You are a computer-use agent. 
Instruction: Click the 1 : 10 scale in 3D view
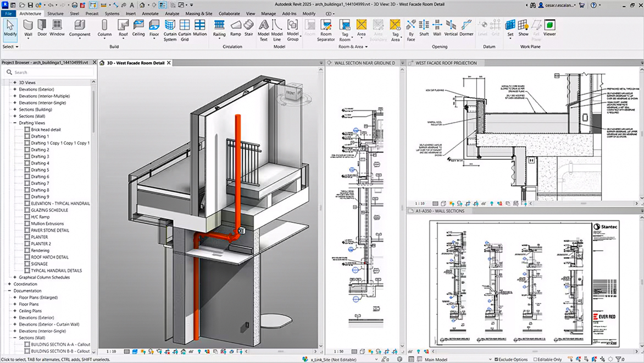pos(111,351)
